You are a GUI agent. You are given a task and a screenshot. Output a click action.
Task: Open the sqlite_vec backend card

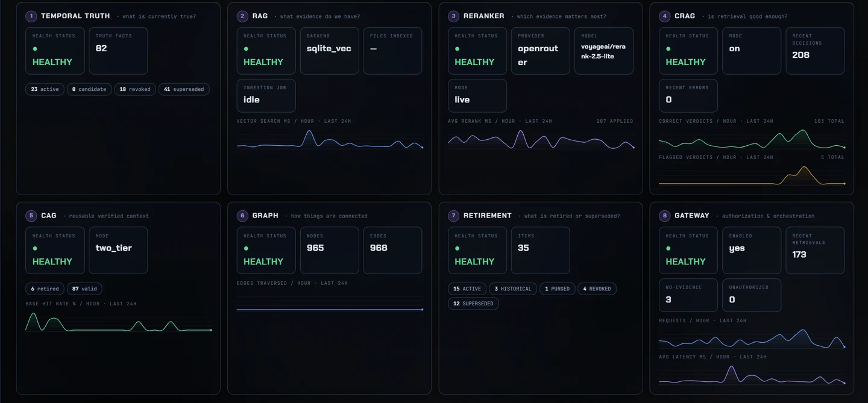pyautogui.click(x=329, y=51)
